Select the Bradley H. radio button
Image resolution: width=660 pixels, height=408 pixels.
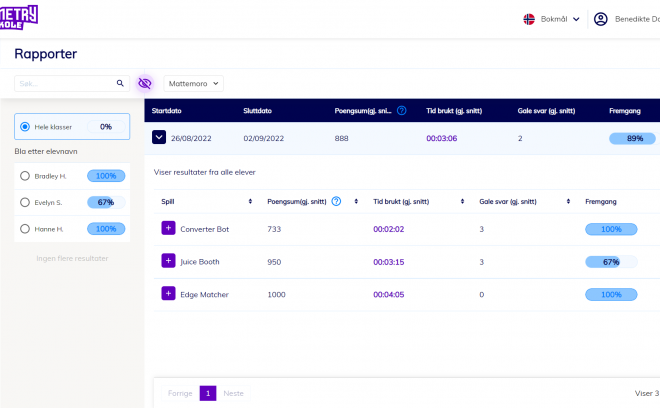coord(25,176)
